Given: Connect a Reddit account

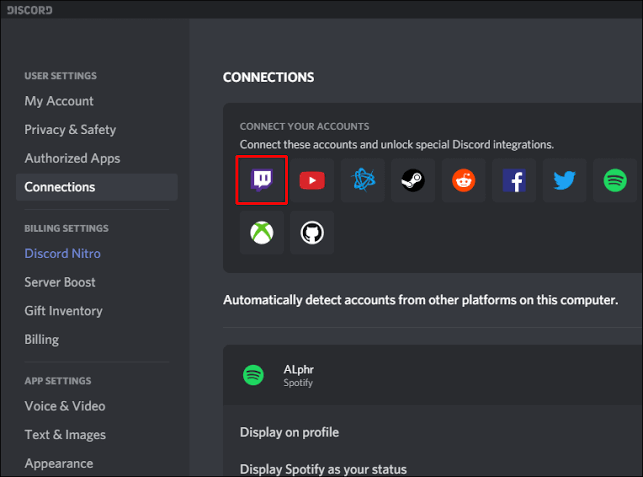Looking at the screenshot, I should point(464,181).
